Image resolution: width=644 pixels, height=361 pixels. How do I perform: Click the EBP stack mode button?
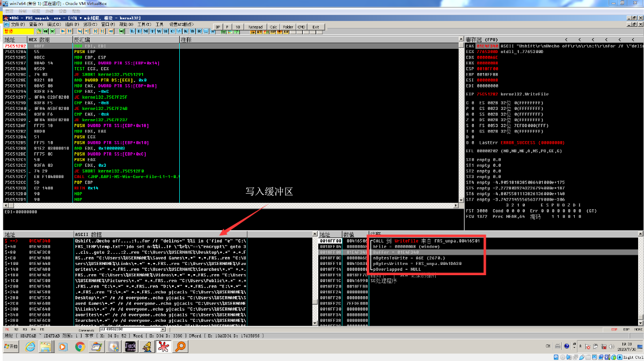(x=626, y=329)
